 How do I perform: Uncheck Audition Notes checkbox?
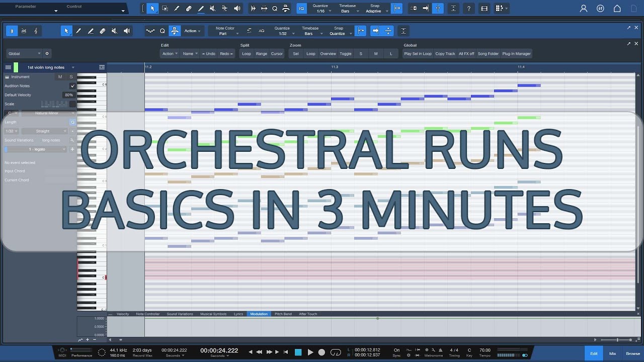pyautogui.click(x=72, y=86)
